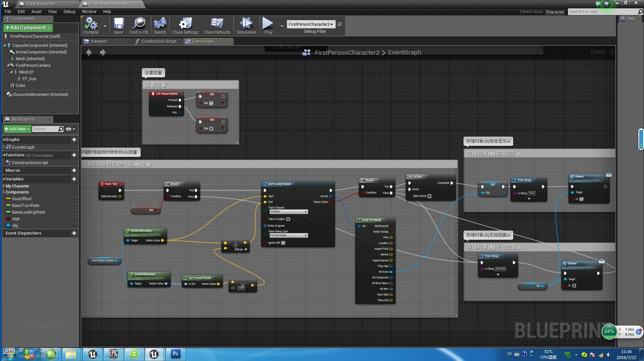This screenshot has width=644, height=361.
Task: Click the Play button in toolbar
Action: pyautogui.click(x=268, y=26)
